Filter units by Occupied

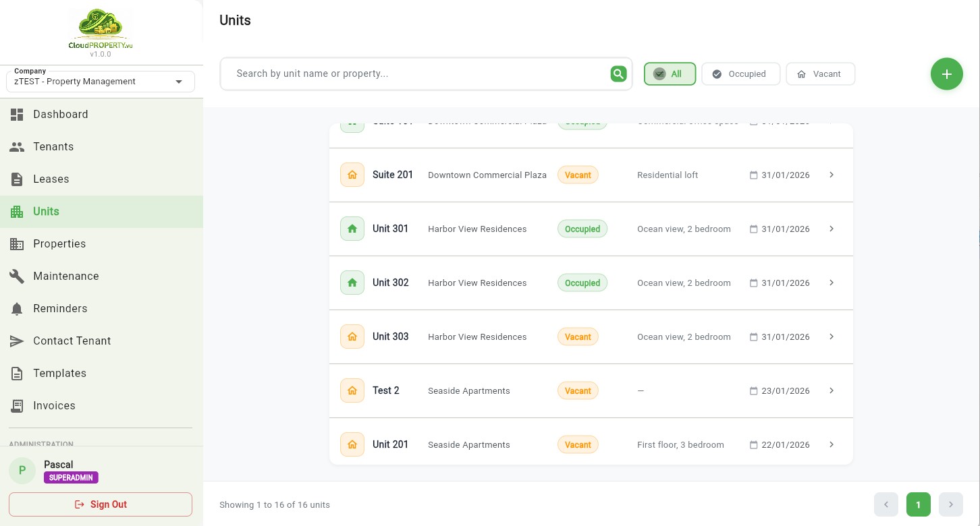click(740, 74)
